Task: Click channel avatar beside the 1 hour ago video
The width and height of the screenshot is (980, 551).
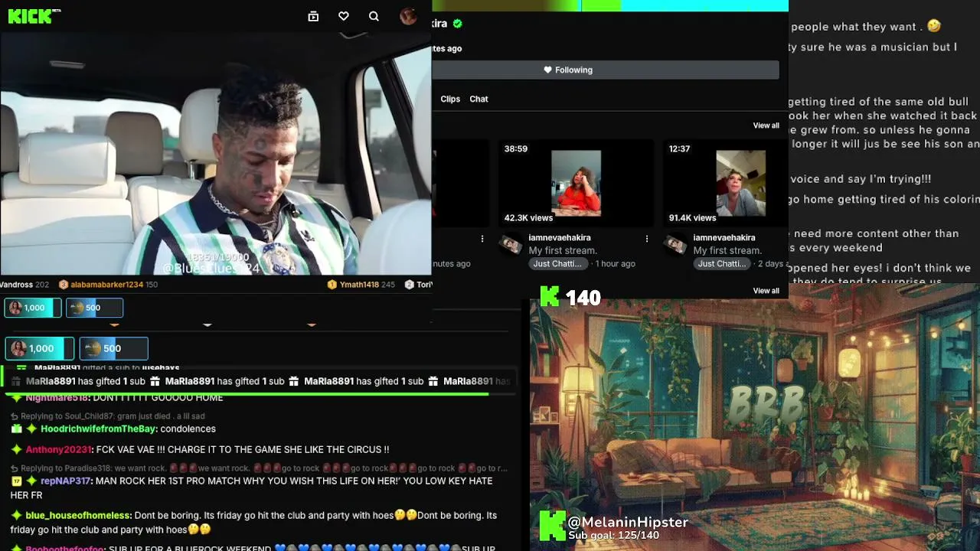Action: pyautogui.click(x=510, y=244)
